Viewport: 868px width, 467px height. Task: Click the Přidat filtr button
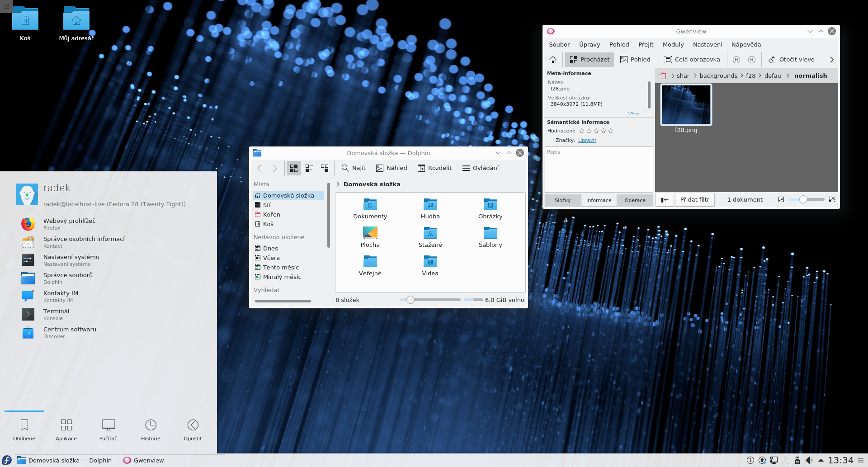point(694,200)
